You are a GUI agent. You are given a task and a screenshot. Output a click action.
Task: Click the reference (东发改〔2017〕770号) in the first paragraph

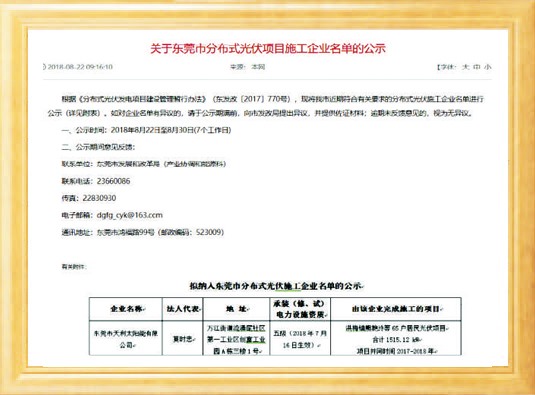(252, 99)
